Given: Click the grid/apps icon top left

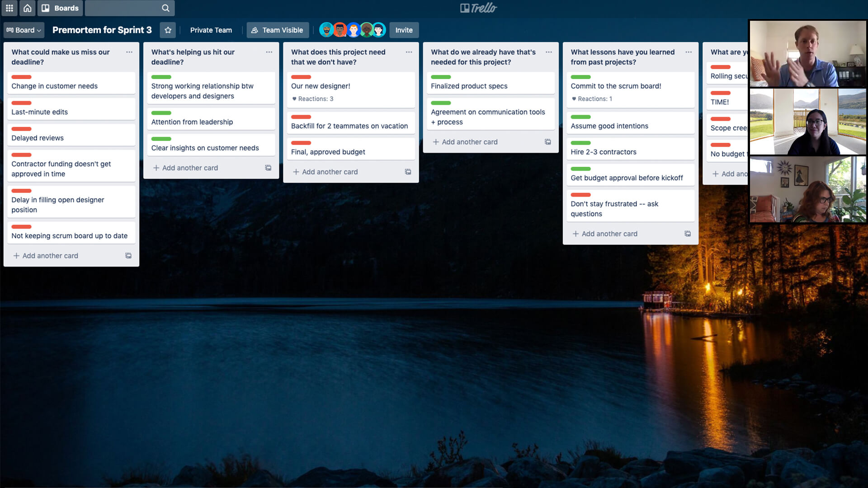Looking at the screenshot, I should [9, 8].
